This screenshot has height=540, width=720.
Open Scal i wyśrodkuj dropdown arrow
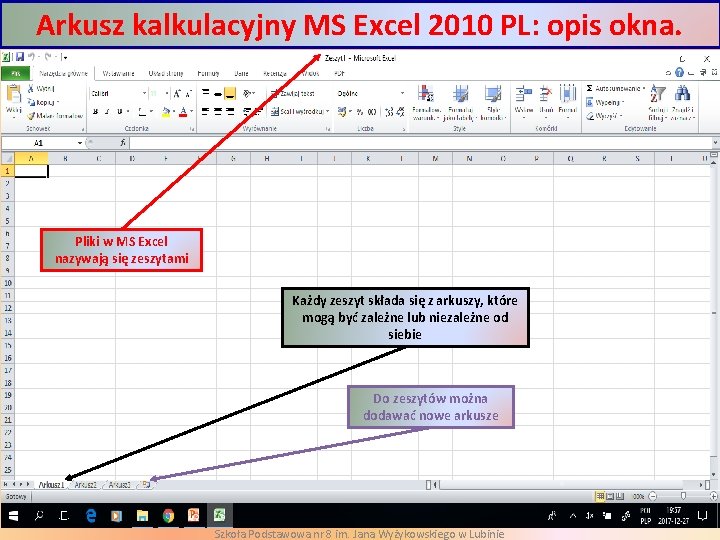[327, 111]
